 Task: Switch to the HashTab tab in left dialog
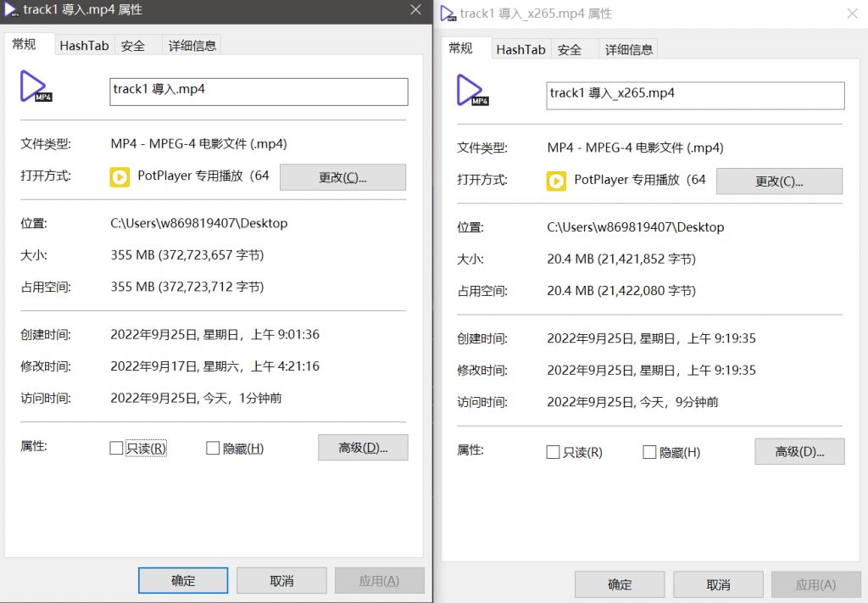[84, 45]
